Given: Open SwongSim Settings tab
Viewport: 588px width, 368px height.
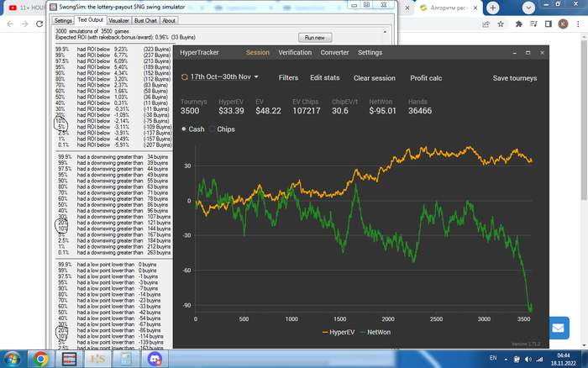Looking at the screenshot, I should click(63, 21).
